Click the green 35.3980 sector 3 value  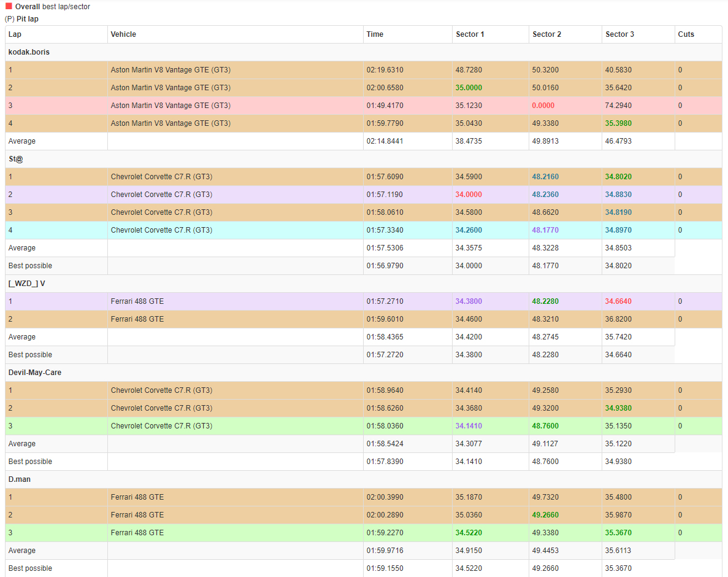point(618,123)
